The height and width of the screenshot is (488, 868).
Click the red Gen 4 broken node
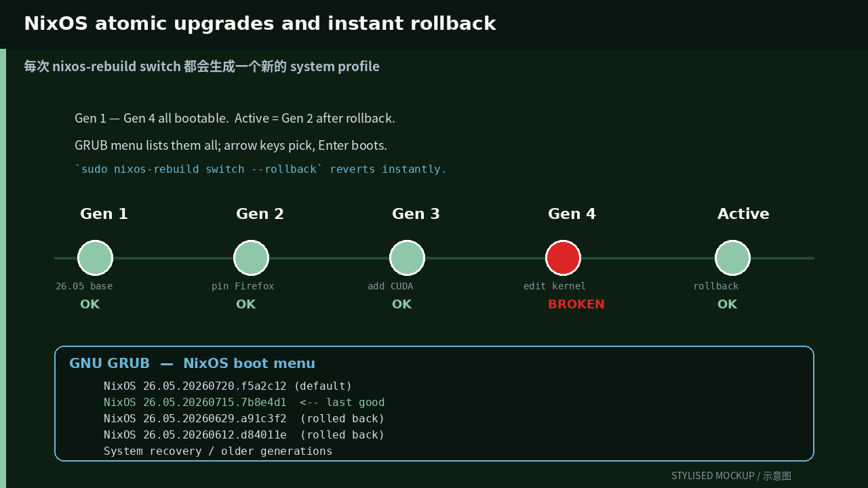[x=563, y=258]
